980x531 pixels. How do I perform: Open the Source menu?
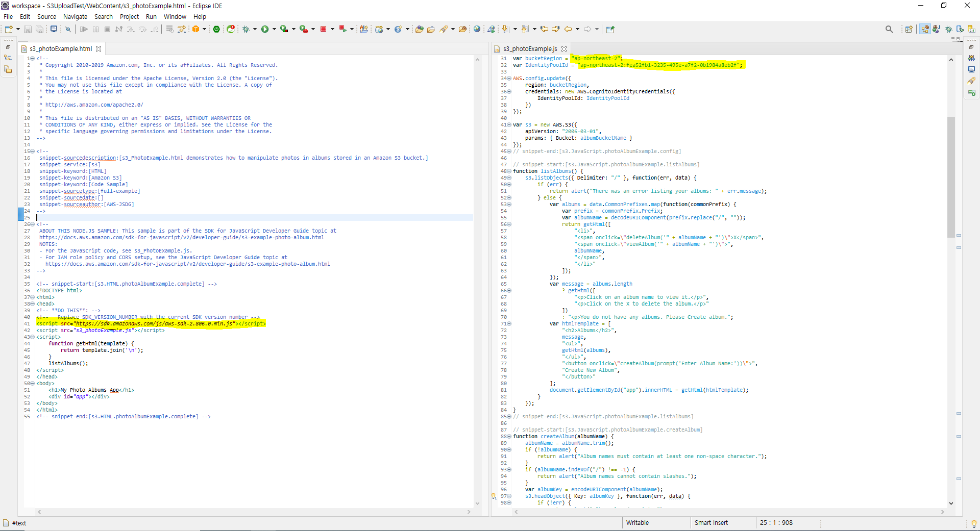[46, 17]
